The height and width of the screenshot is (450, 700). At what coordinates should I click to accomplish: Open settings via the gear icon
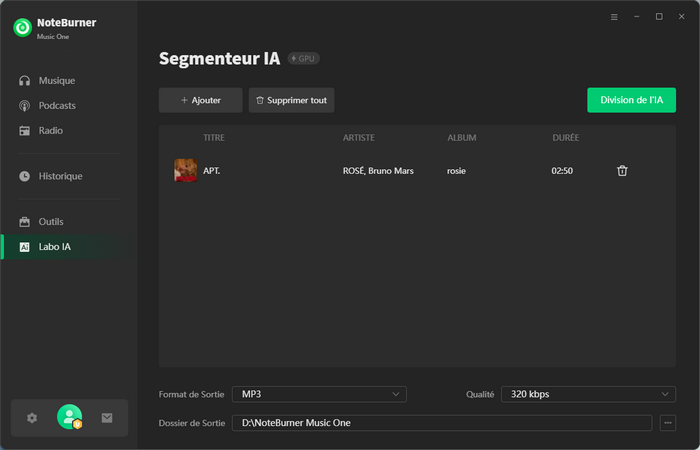tap(32, 418)
